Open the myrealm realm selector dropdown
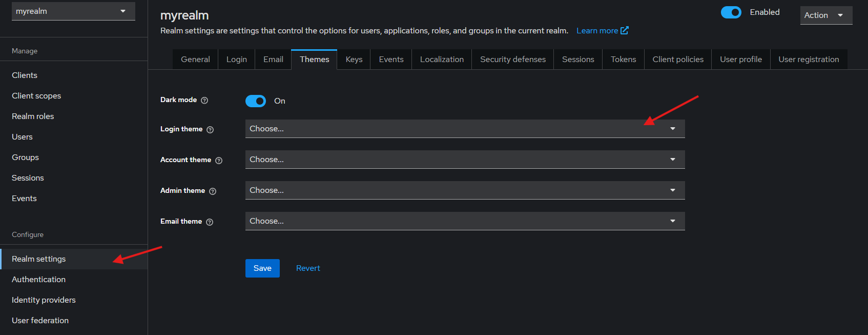Viewport: 868px width, 335px height. [73, 11]
